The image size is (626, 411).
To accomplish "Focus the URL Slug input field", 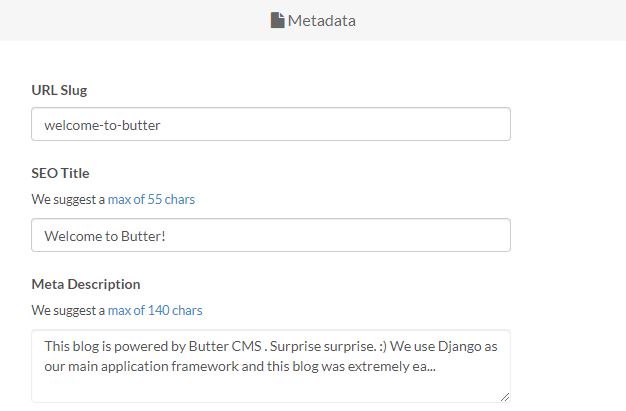I will point(271,124).
